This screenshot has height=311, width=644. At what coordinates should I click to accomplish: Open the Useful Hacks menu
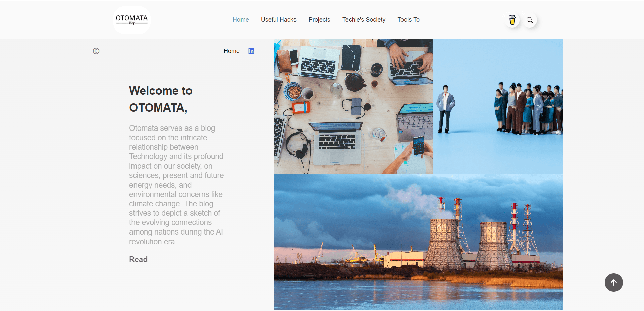(279, 20)
